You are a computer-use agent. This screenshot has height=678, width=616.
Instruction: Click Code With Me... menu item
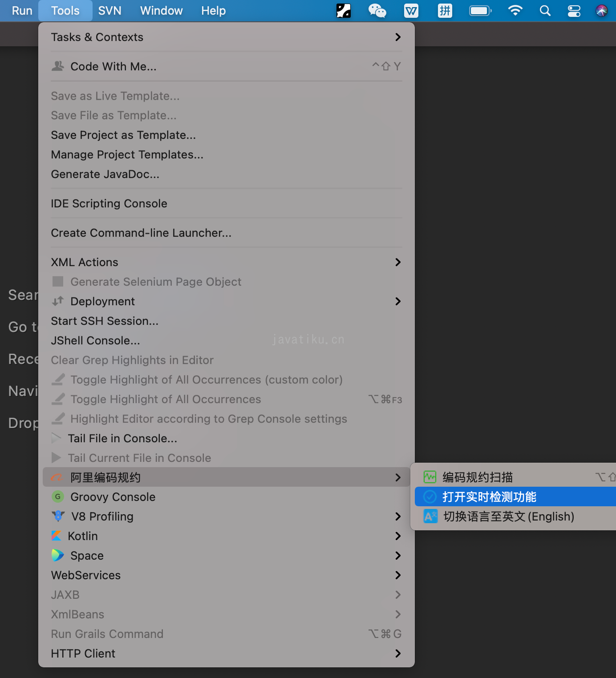(227, 66)
